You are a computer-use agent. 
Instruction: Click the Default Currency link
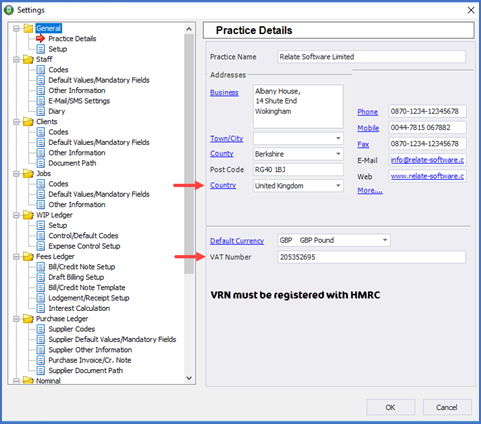point(237,241)
